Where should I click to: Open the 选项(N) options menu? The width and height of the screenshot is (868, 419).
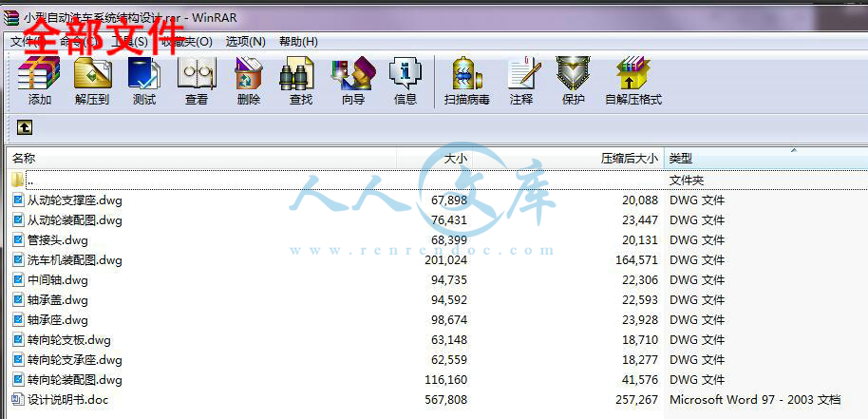click(x=245, y=42)
